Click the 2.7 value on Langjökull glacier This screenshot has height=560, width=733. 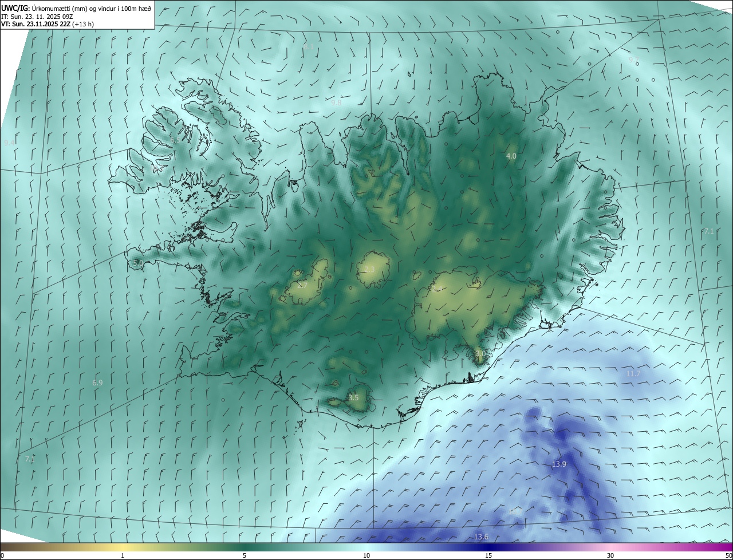pyautogui.click(x=302, y=285)
